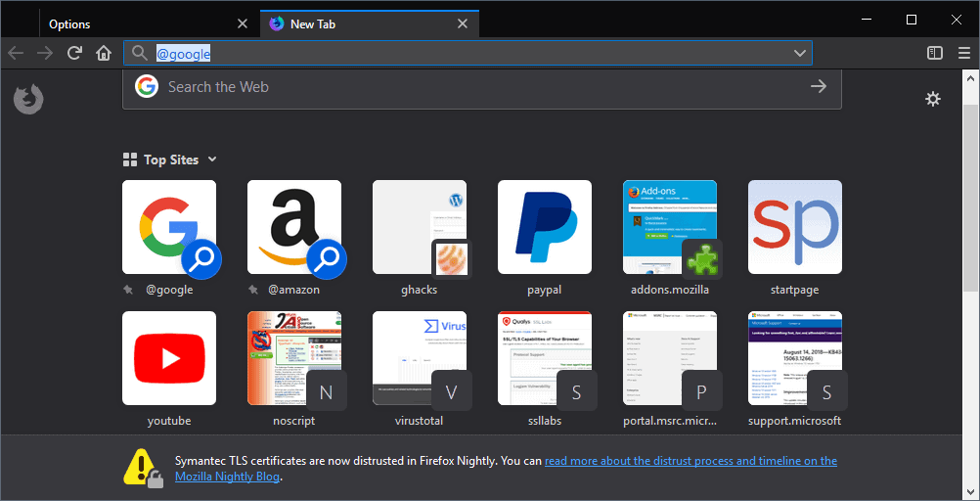
Task: Open the paypal top site tile
Action: [x=545, y=227]
